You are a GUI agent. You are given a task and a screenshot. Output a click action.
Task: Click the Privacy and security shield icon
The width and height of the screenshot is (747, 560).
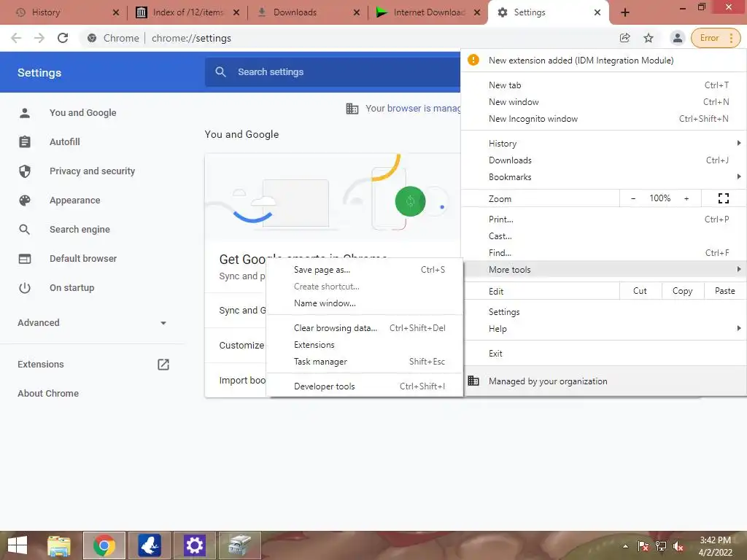pos(25,171)
